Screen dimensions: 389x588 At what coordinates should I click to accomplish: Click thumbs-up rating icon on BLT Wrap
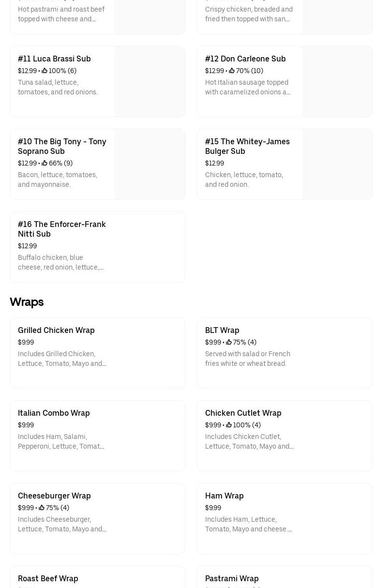[x=229, y=342]
